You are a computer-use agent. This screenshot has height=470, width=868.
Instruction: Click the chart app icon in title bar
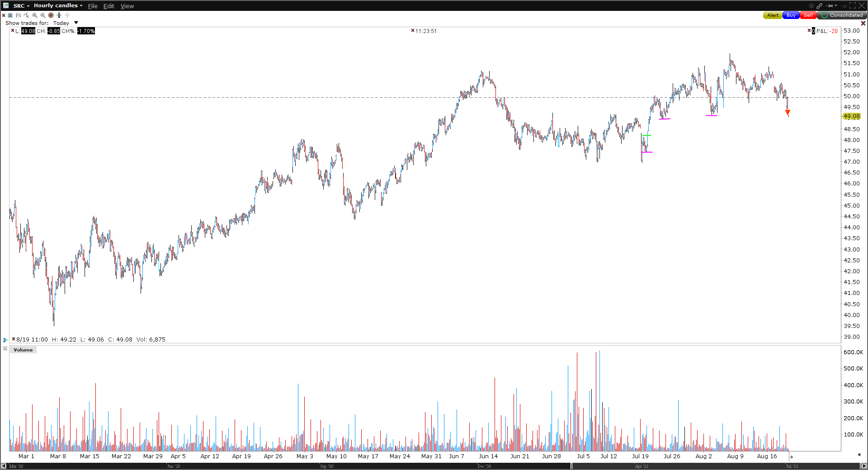point(6,5)
